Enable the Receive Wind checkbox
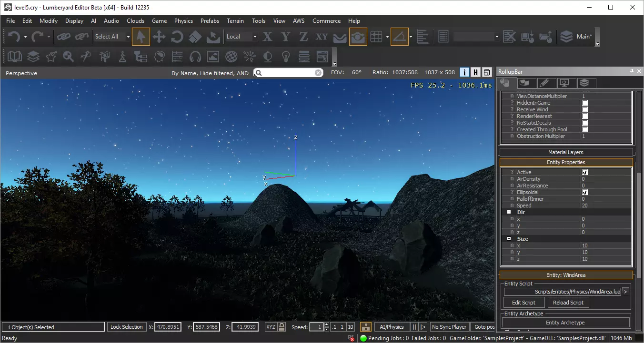 coord(585,109)
